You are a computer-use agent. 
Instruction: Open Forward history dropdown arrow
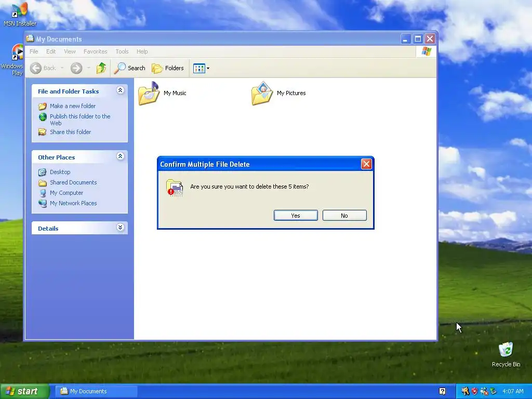(x=88, y=68)
